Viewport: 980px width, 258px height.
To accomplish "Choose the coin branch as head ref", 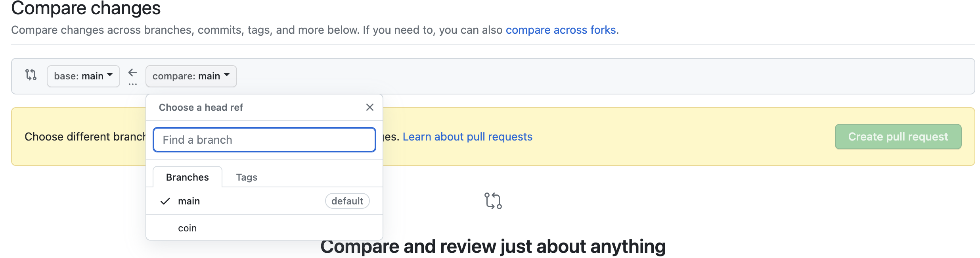I will tap(264, 228).
